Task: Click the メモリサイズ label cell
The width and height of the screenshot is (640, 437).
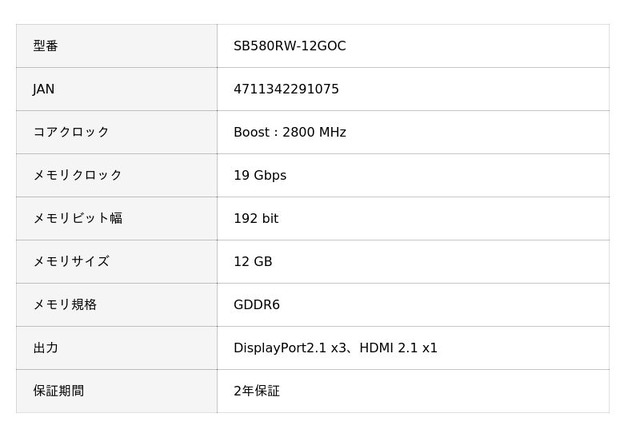Action: (117, 262)
